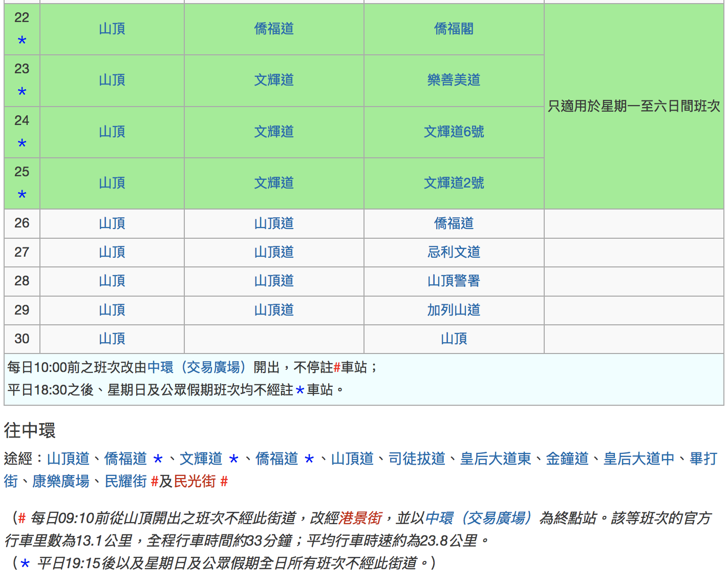The image size is (728, 582).
Task: Open the 僑福閣 stop link in row 22
Action: [454, 29]
